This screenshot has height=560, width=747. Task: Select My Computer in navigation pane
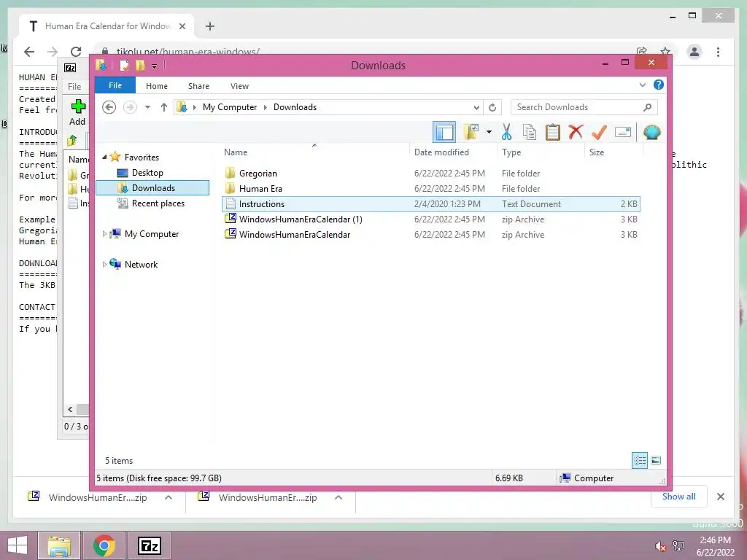tap(152, 234)
